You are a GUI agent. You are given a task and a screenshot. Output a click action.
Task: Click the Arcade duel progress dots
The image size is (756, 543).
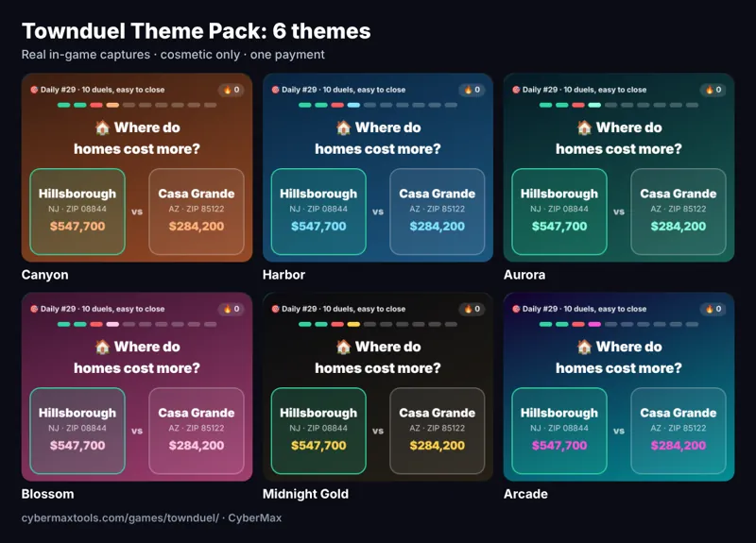[x=619, y=324]
